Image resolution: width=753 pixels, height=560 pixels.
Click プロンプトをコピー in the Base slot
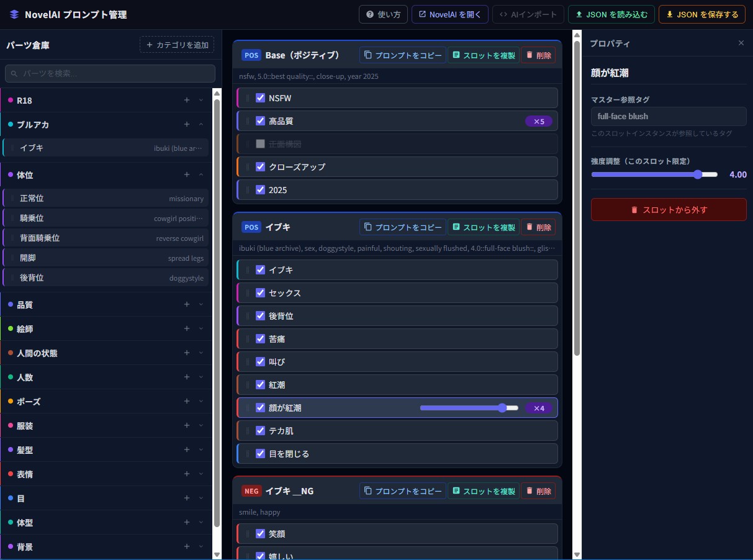tap(402, 55)
